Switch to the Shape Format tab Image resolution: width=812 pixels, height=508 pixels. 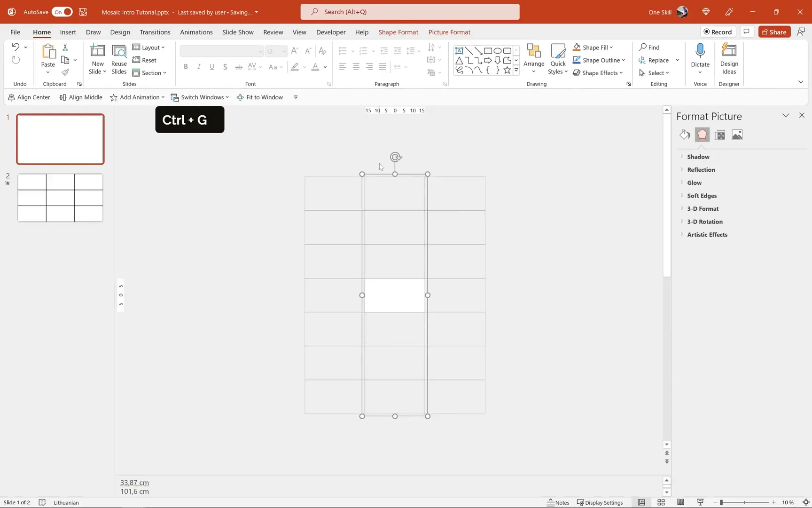click(398, 32)
